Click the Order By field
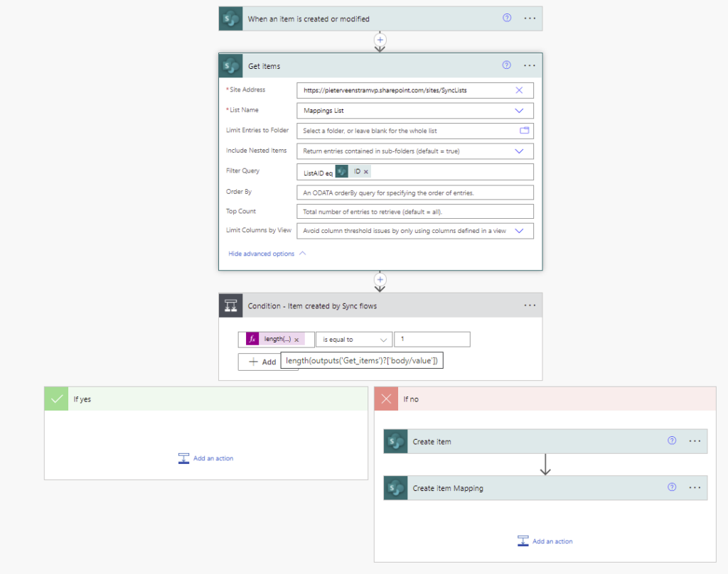Image resolution: width=728 pixels, height=574 pixels. [415, 193]
